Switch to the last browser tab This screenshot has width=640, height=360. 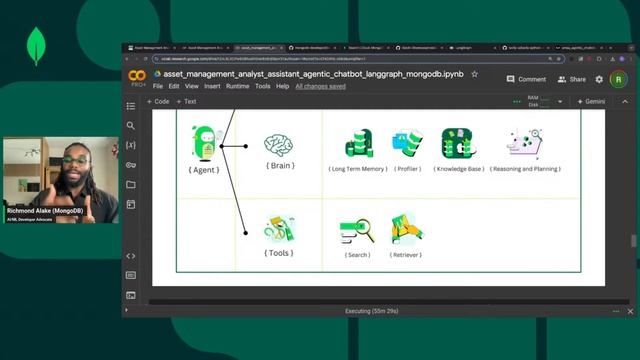[580, 48]
